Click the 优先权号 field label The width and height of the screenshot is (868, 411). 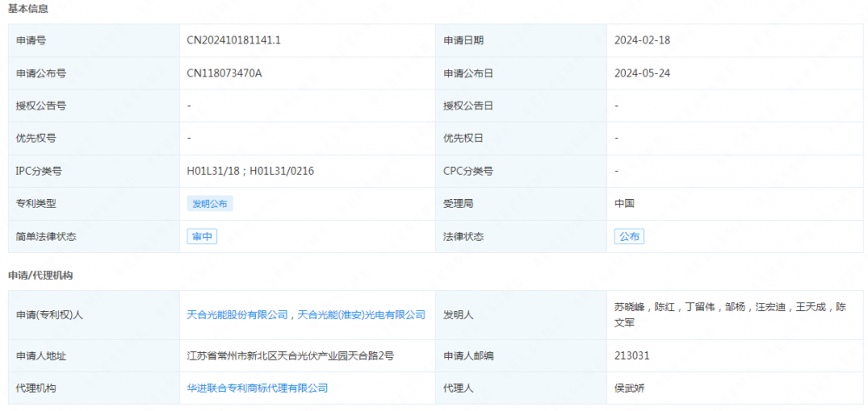36,138
